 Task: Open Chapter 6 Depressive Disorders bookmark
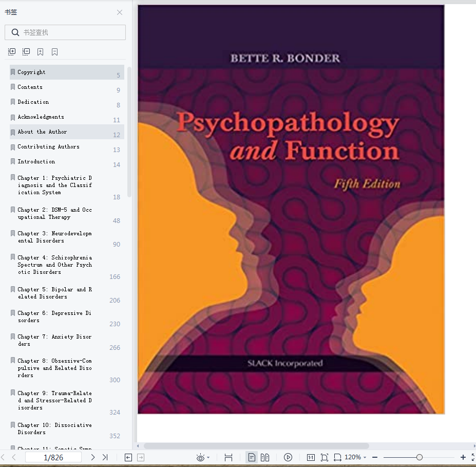point(67,317)
